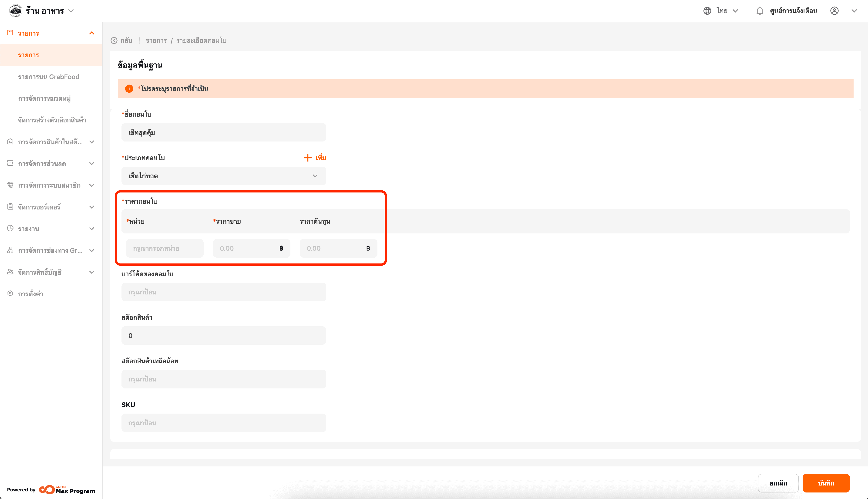The height and width of the screenshot is (499, 868).
Task: Click the notification bell icon
Action: click(x=760, y=11)
